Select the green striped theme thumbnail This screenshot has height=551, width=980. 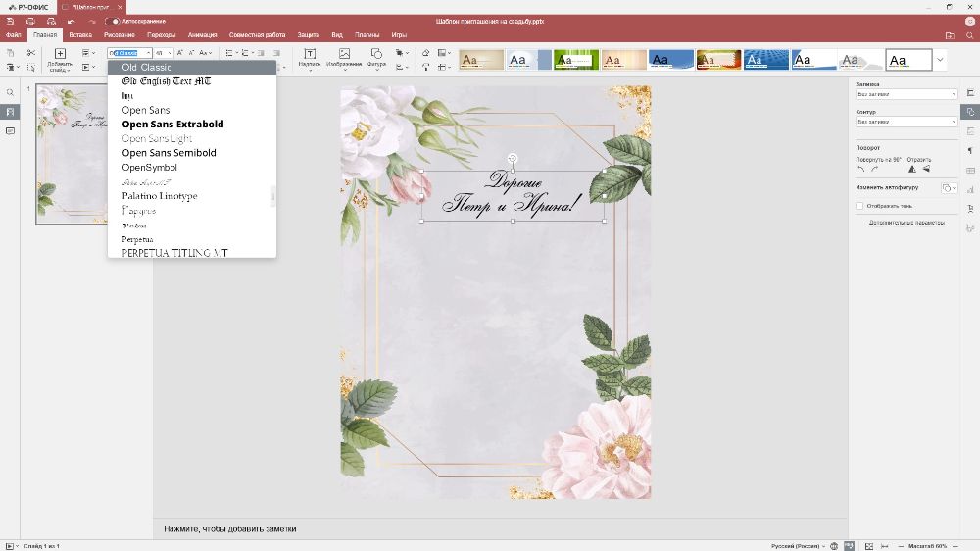point(576,60)
